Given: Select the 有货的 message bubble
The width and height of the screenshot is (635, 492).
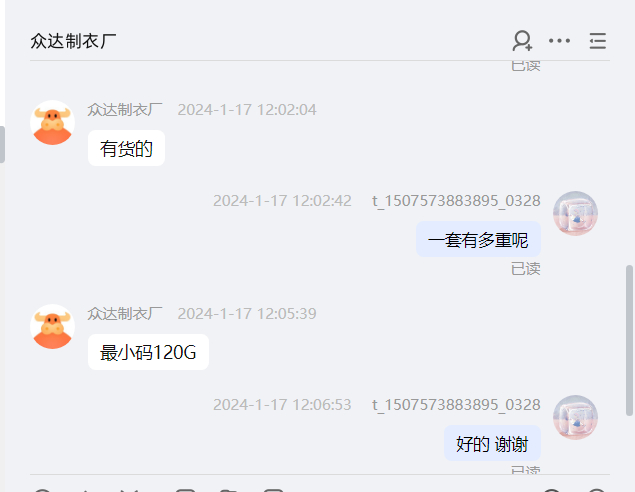Looking at the screenshot, I should (126, 148).
